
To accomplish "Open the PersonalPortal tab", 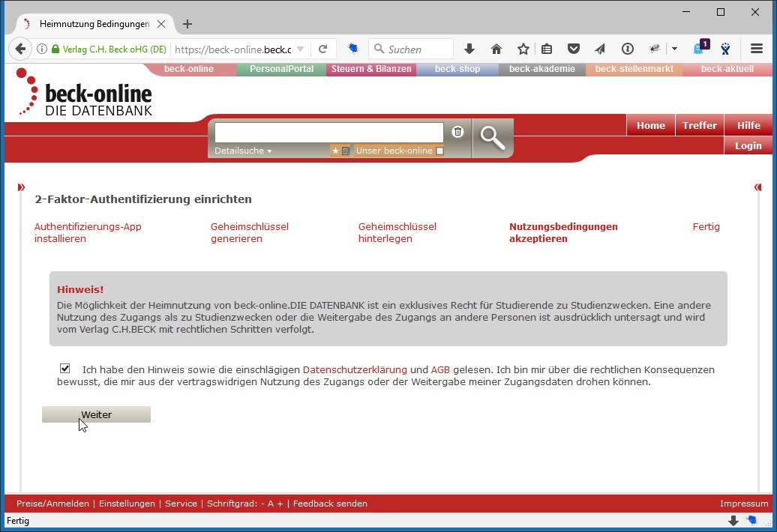I will click(x=281, y=69).
